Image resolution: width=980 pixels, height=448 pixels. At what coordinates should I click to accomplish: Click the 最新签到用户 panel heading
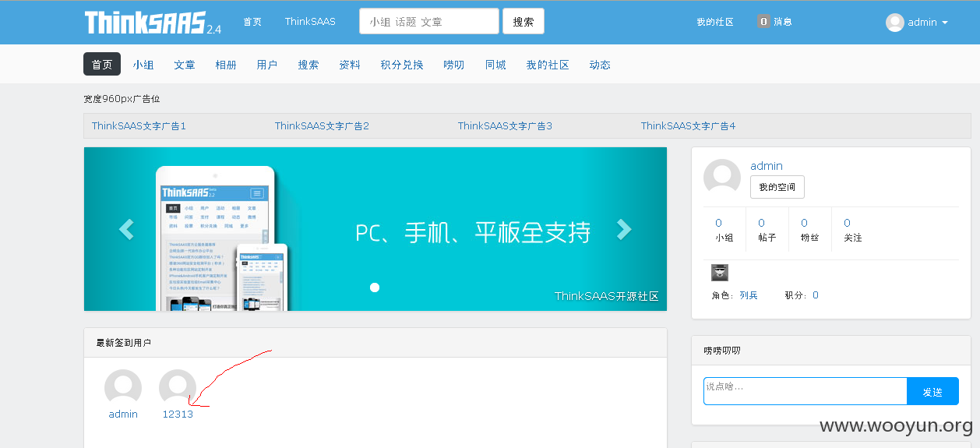click(x=124, y=343)
